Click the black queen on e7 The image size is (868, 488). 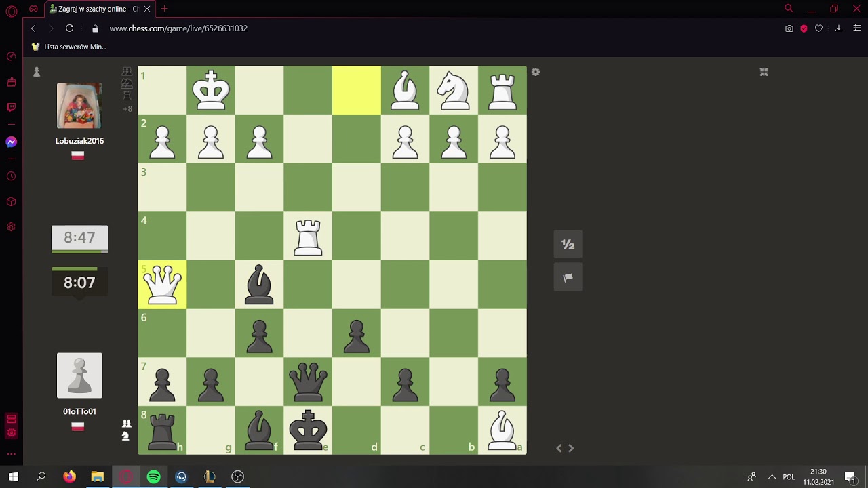[x=308, y=382]
